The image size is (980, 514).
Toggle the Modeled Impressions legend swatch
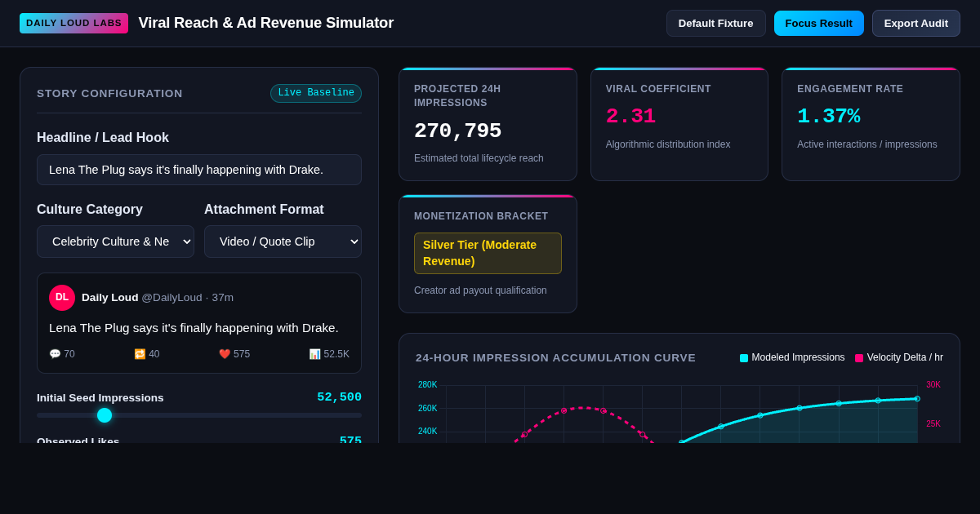pos(744,357)
